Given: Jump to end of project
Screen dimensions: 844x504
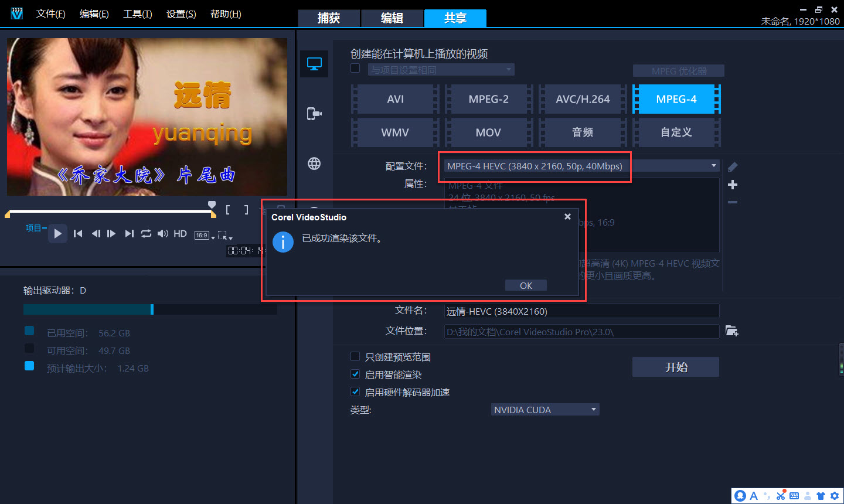Looking at the screenshot, I should point(130,233).
